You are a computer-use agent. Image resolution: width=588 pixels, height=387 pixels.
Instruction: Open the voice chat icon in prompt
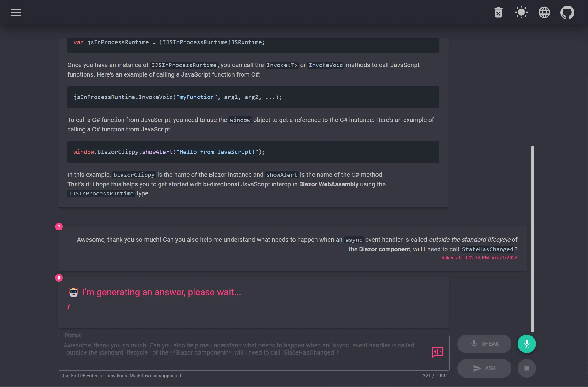pos(437,352)
